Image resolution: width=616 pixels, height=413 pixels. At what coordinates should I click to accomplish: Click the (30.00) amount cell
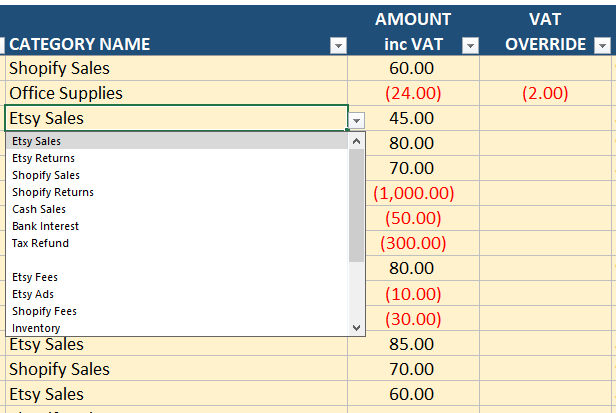click(x=413, y=319)
